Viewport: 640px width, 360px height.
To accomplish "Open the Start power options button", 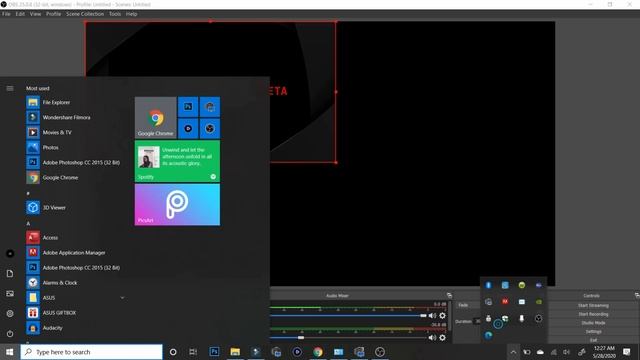I will [10, 333].
